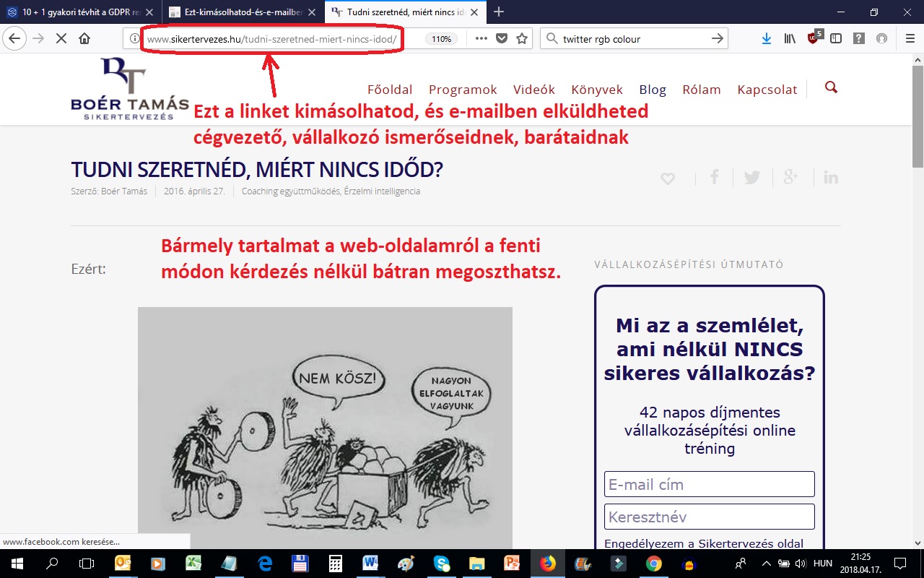Open Calculator from the taskbar
Viewport: 924px width, 578px height.
(x=336, y=564)
